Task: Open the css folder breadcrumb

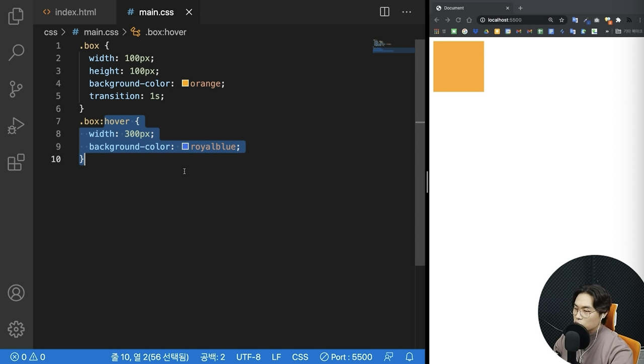Action: tap(51, 32)
